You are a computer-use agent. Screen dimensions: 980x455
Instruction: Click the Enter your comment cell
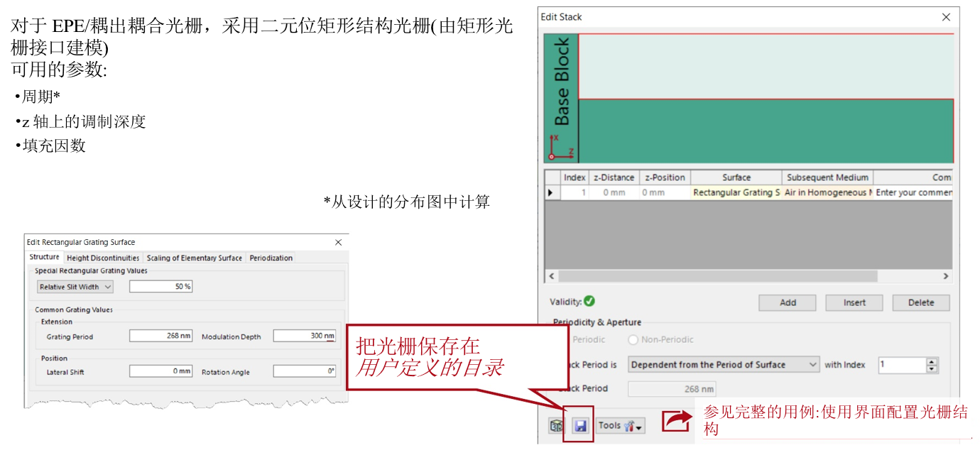click(913, 192)
